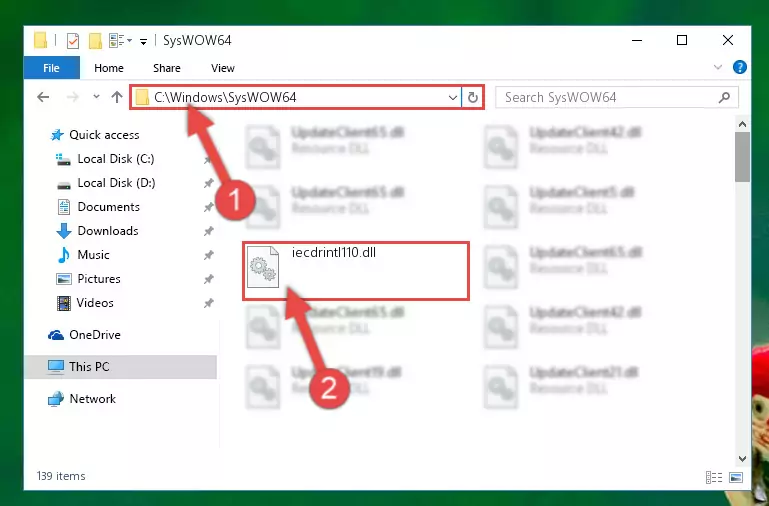
Task: Open Pictures in the sidebar
Action: coord(88,278)
